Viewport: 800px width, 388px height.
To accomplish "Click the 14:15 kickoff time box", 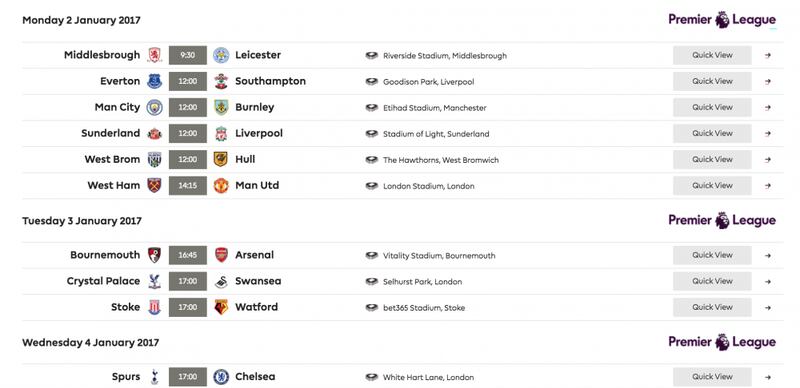I will (x=188, y=185).
